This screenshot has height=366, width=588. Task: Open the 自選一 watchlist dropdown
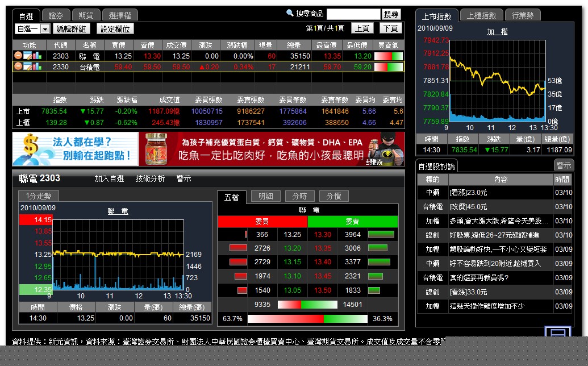(45, 29)
